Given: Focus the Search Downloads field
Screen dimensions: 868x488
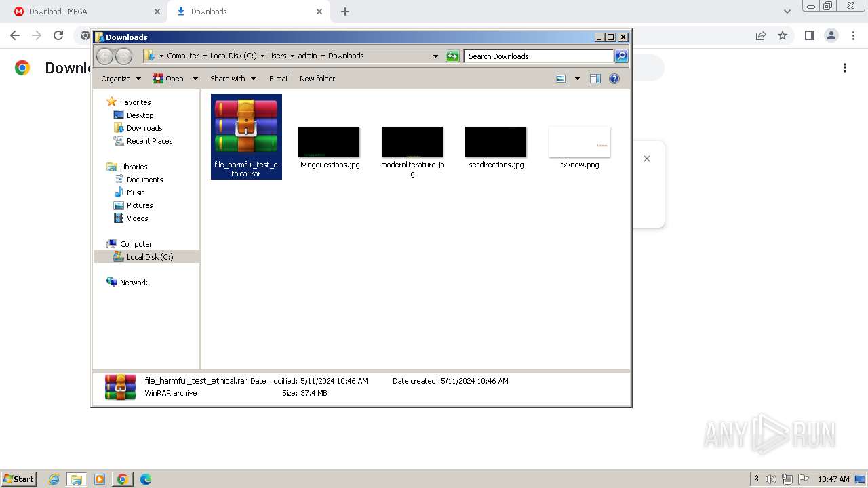Looking at the screenshot, I should click(539, 56).
